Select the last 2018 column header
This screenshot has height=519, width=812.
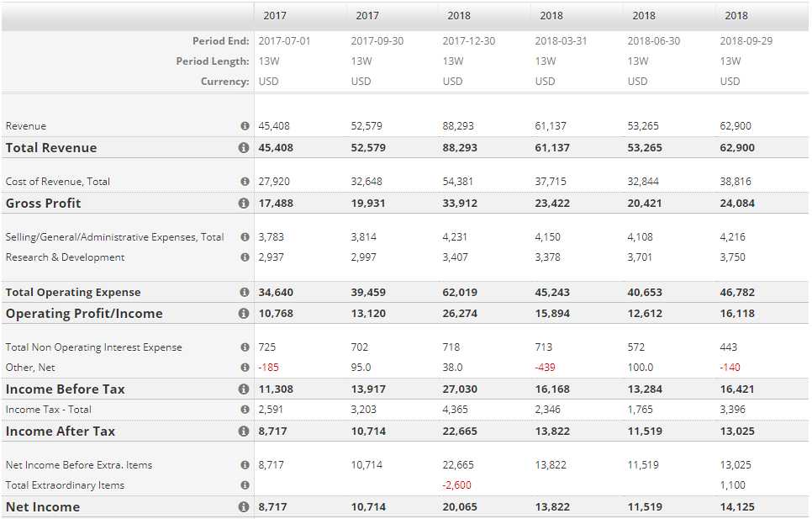[736, 15]
